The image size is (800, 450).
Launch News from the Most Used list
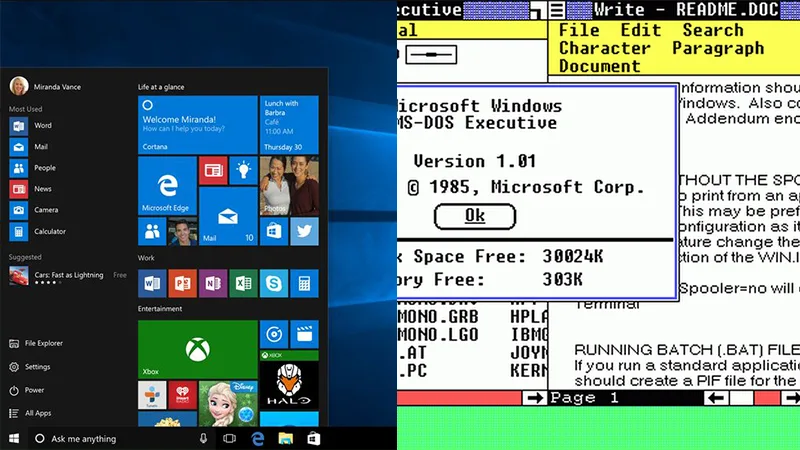(31, 189)
